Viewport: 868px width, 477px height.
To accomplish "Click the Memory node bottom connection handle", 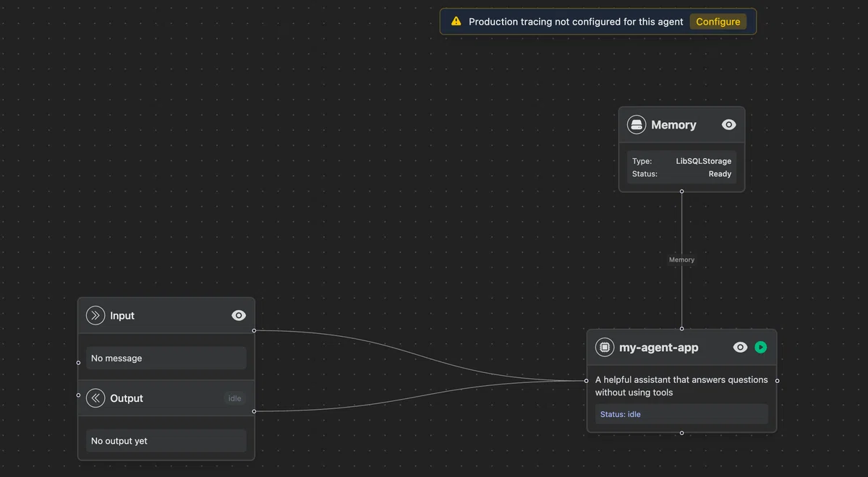I will click(681, 192).
